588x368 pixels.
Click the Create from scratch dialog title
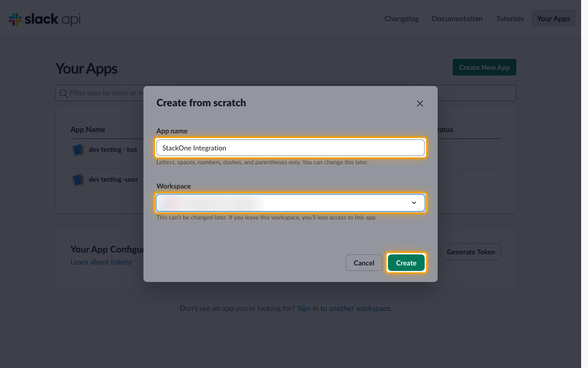pyautogui.click(x=201, y=103)
